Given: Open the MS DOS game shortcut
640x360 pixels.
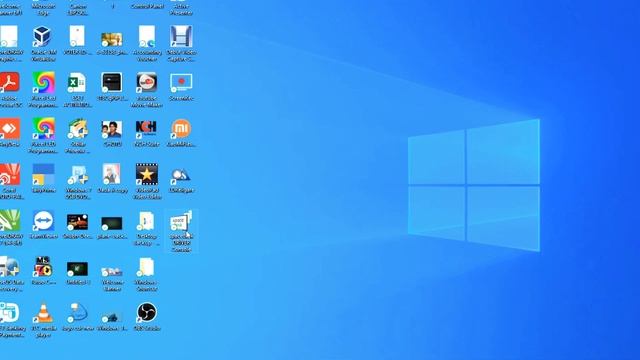Looking at the screenshot, I should [x=43, y=266].
